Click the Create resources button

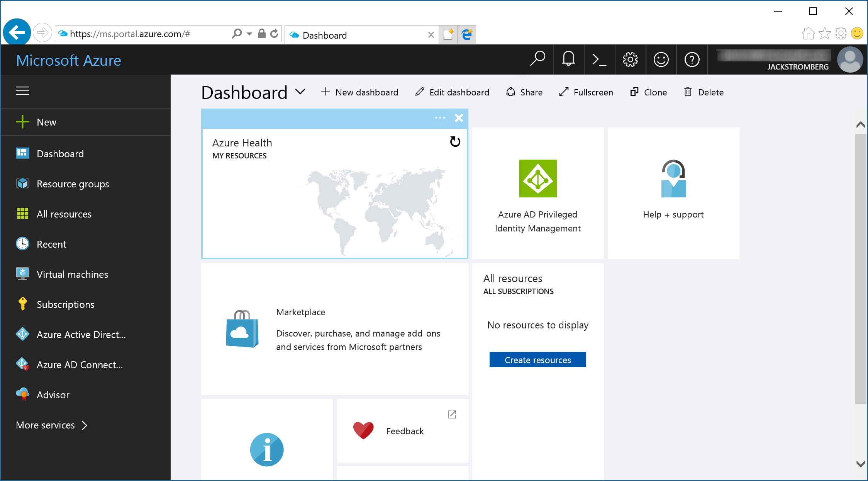pos(537,360)
